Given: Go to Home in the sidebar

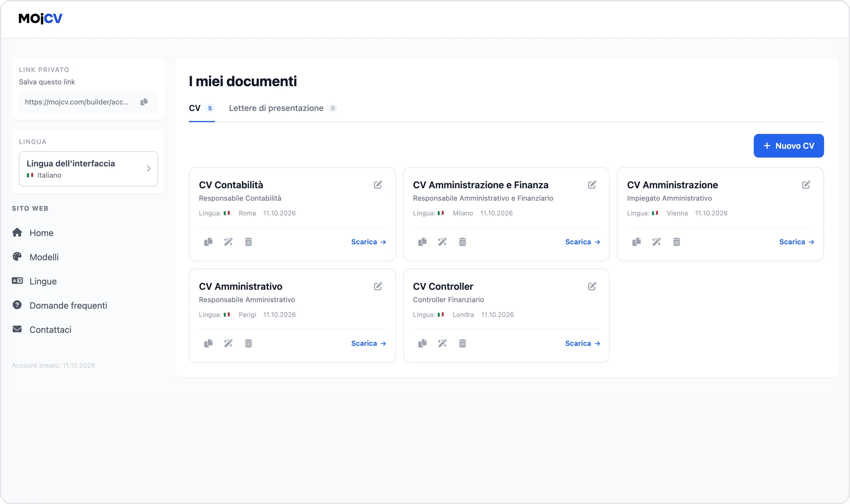Looking at the screenshot, I should pos(33,233).
